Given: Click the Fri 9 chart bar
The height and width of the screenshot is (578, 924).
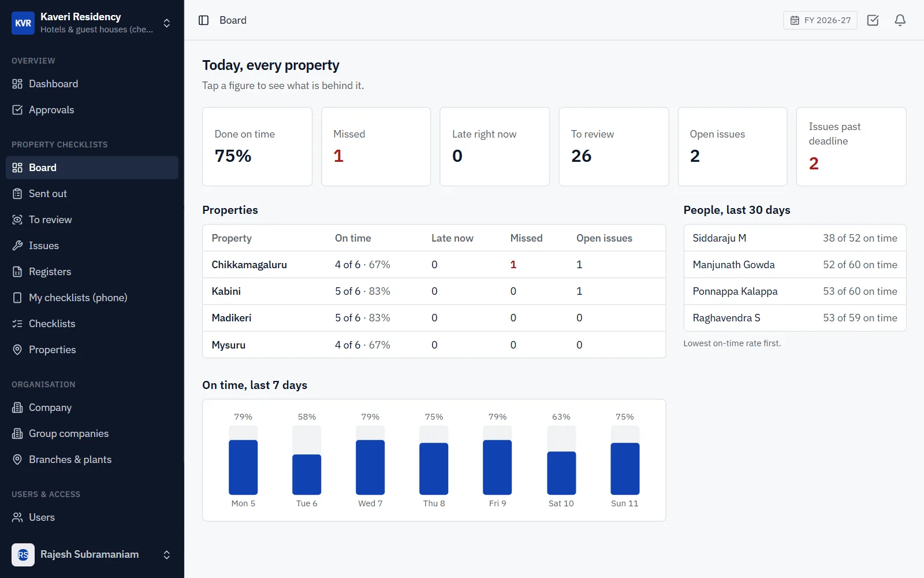Looking at the screenshot, I should click(x=497, y=467).
